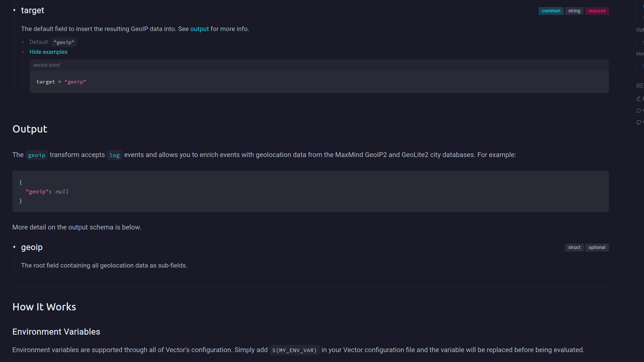Click the 'required' badge on target
Image resolution: width=644 pixels, height=362 pixels.
(597, 11)
